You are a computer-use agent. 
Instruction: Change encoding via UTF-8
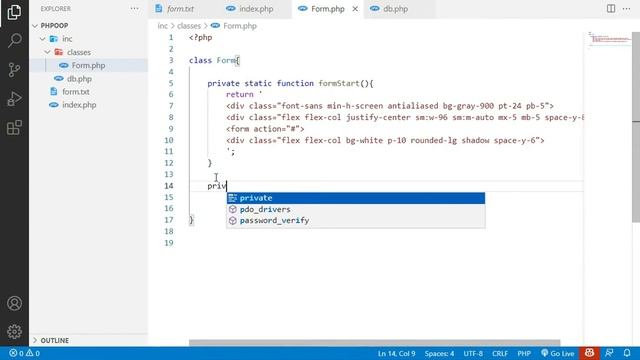pyautogui.click(x=473, y=353)
